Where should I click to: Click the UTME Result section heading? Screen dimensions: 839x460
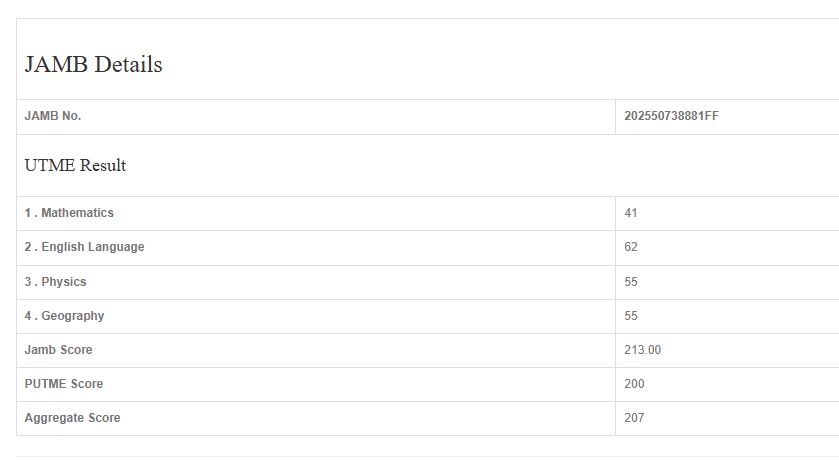click(x=75, y=166)
